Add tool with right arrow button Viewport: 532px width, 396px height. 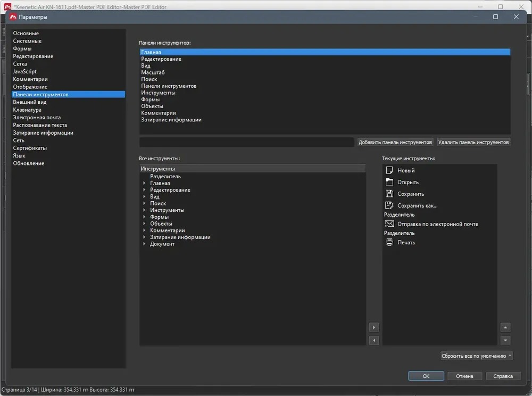[374, 327]
